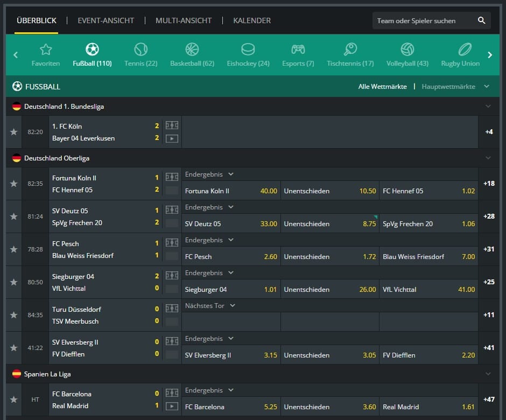Screen dimensions: 506x420
Task: Favorite the Siegburger 04 match star
Action: point(13,282)
